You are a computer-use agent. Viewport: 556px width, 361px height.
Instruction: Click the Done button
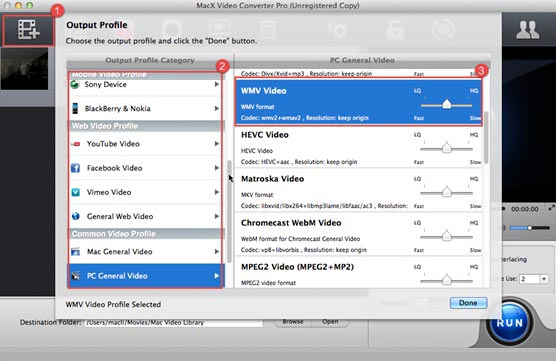[468, 303]
